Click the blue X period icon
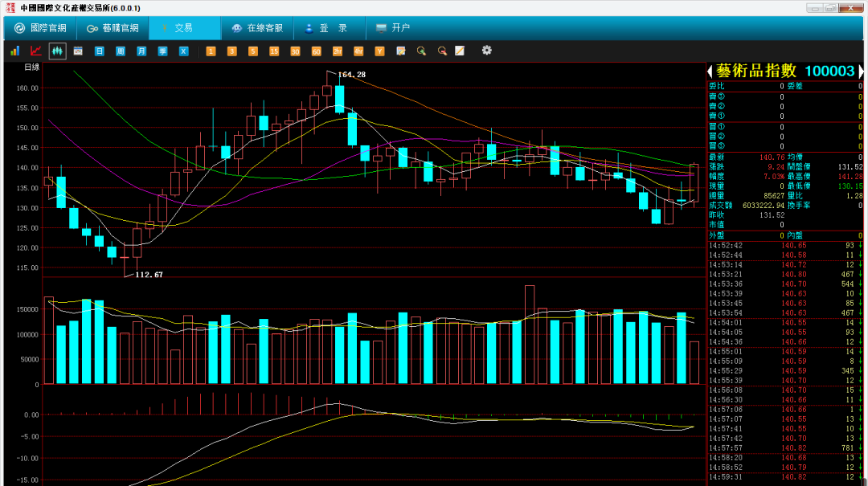The height and width of the screenshot is (486, 868). click(x=184, y=51)
